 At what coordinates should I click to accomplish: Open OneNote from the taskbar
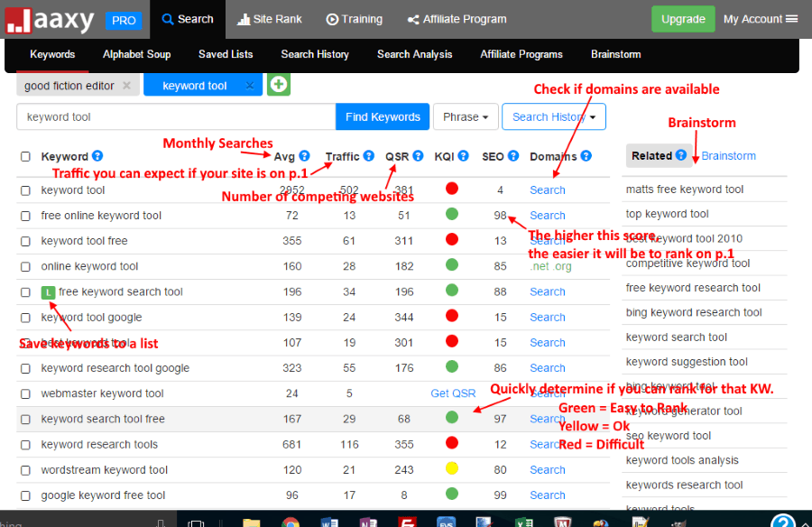(368, 522)
